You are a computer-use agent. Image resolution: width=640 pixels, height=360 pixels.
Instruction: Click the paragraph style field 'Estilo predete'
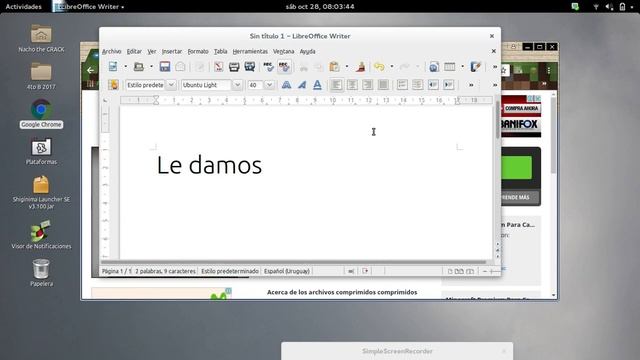tap(145, 85)
